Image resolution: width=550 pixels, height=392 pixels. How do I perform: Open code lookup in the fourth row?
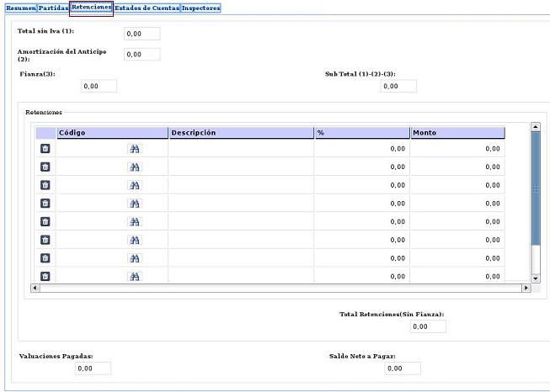coord(135,203)
